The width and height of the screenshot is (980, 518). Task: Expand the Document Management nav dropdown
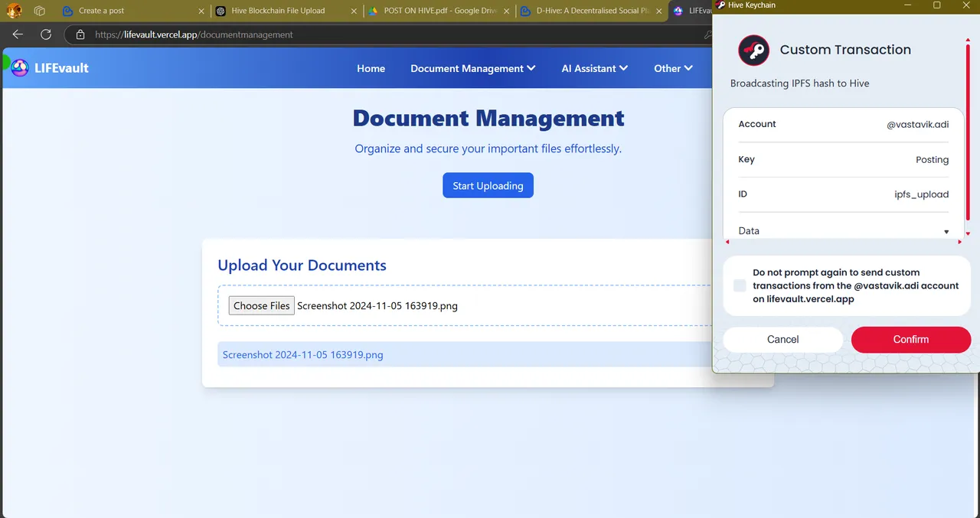point(472,68)
